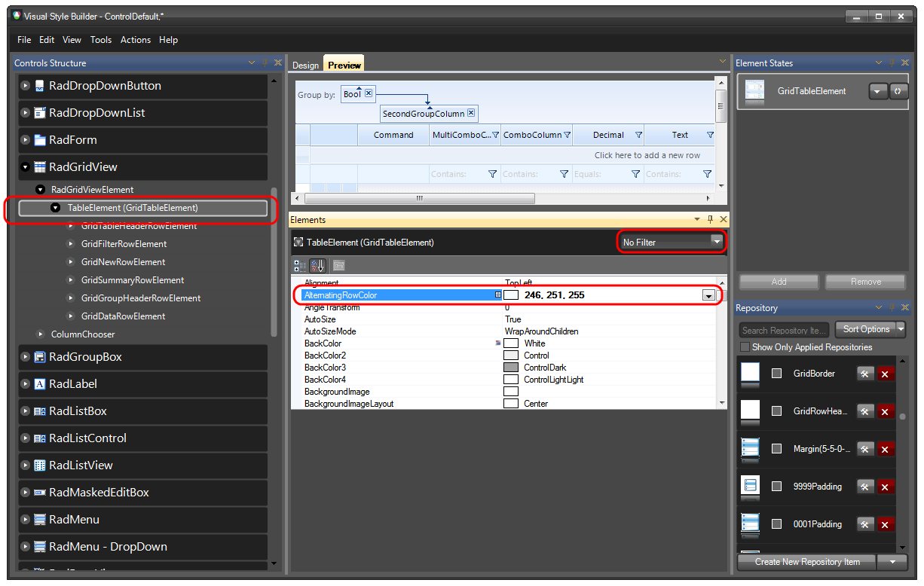Click the AlternatingRowColor color swatch
The height and width of the screenshot is (586, 924).
click(511, 295)
